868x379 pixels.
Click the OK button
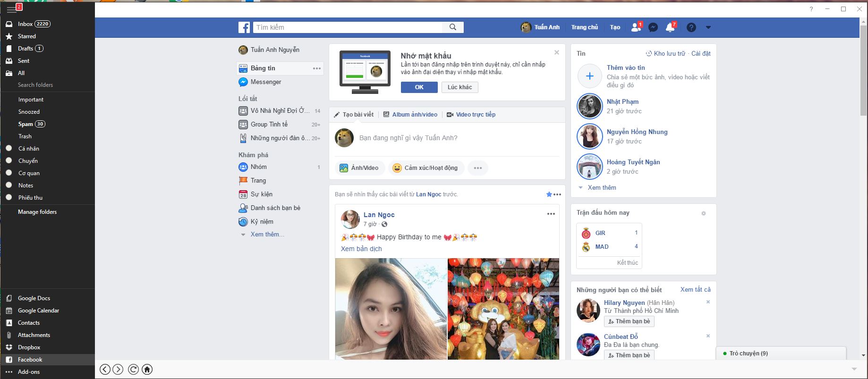[x=419, y=87]
